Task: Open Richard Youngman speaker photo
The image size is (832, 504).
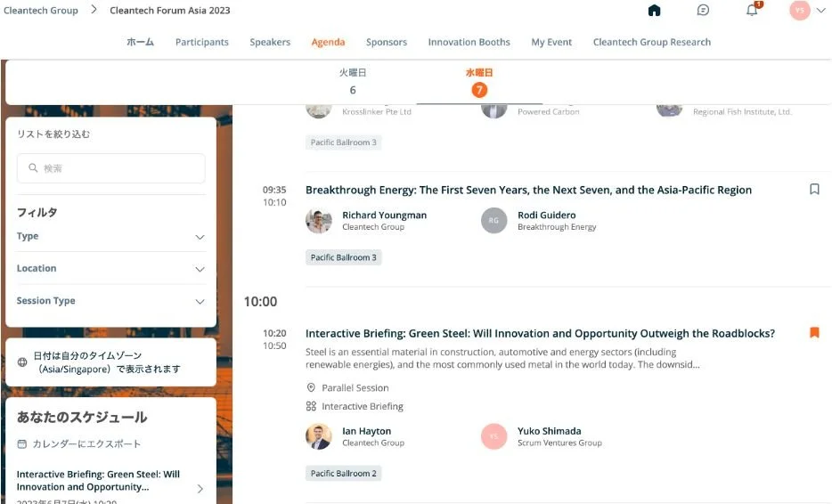Action: (x=318, y=221)
